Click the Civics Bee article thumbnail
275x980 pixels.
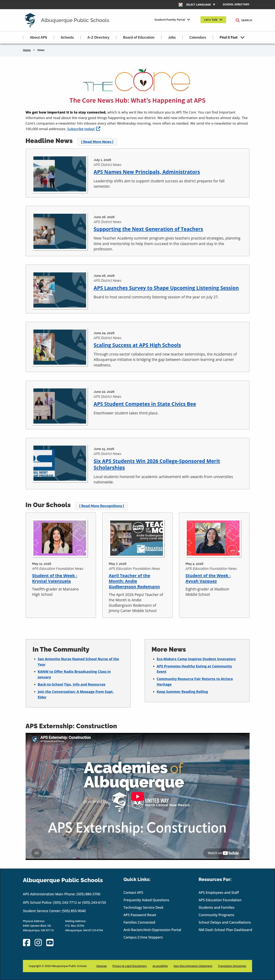(x=60, y=406)
